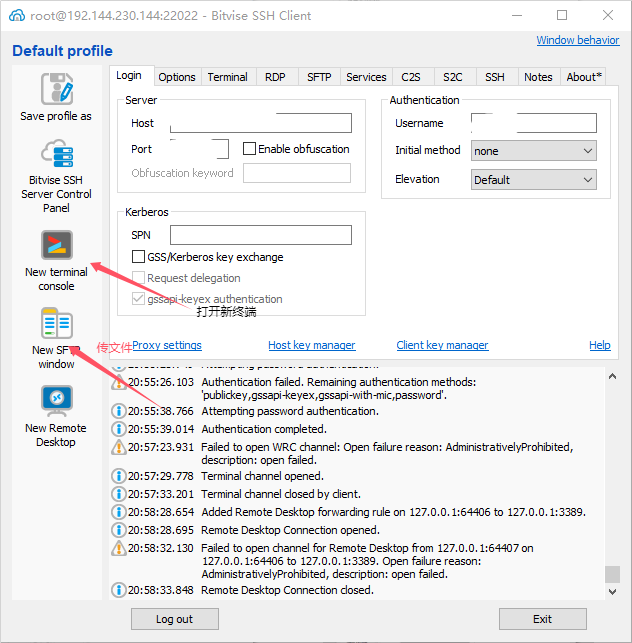
Task: Click warning icon for 20:55:26.103 entry
Action: coord(119,382)
